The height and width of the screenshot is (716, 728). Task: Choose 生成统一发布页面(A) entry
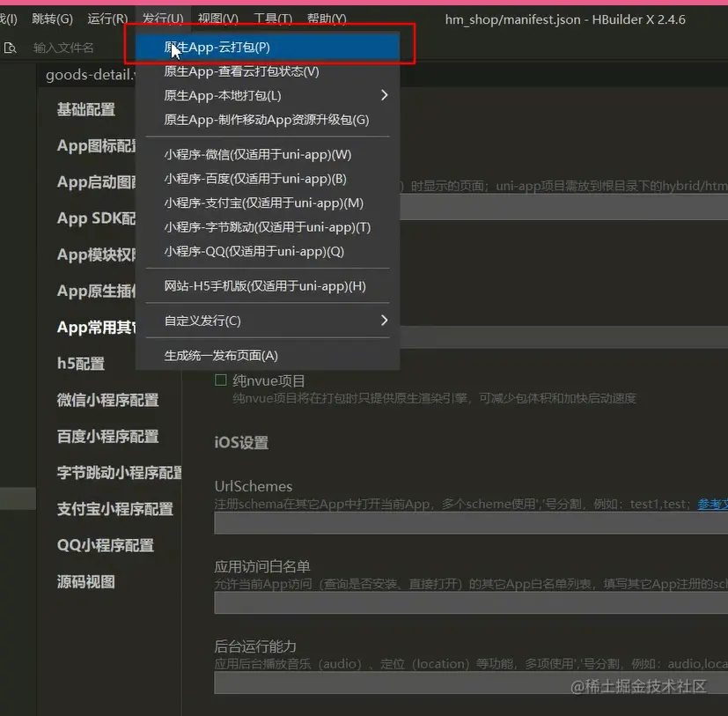tap(268, 356)
